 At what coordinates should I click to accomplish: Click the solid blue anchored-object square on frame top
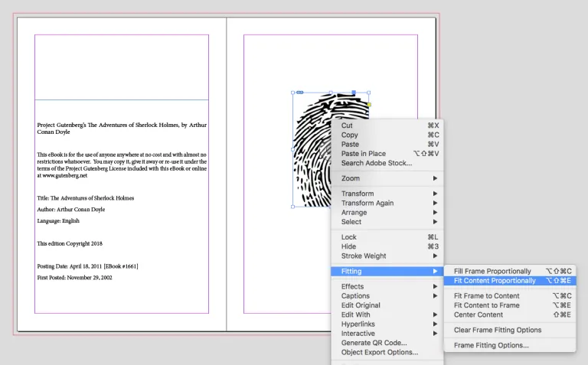pyautogui.click(x=354, y=92)
